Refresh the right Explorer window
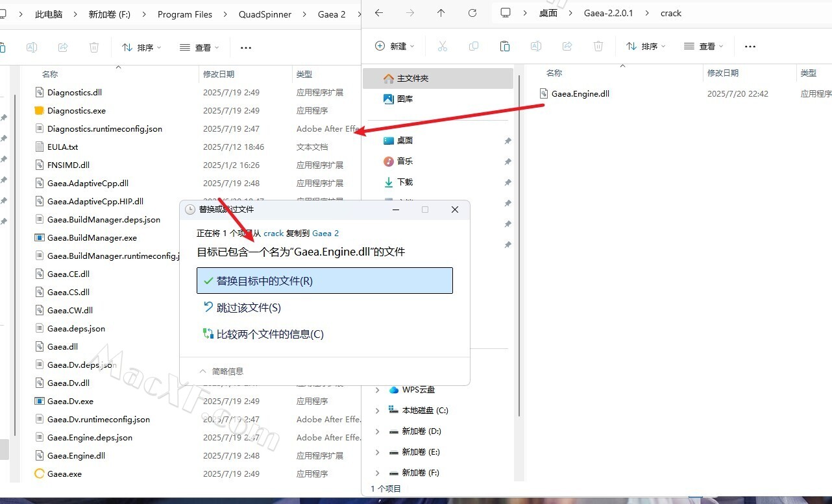The height and width of the screenshot is (504, 832). click(x=472, y=13)
